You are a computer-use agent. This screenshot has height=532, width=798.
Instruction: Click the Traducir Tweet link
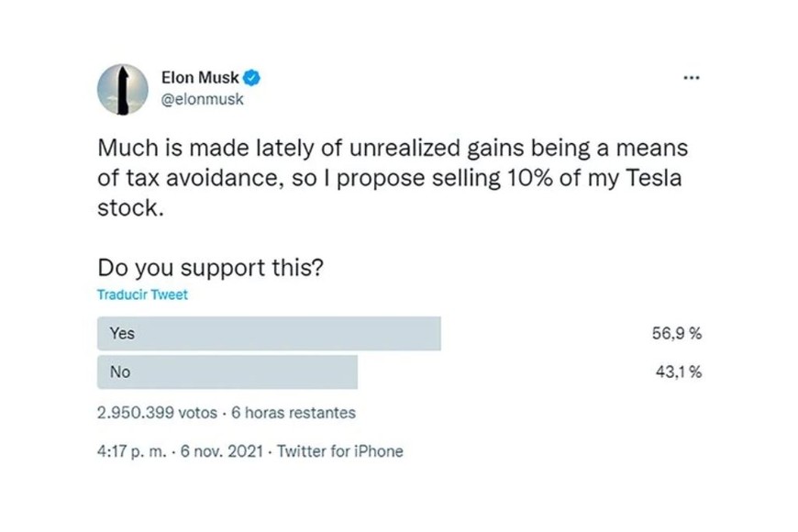(142, 295)
